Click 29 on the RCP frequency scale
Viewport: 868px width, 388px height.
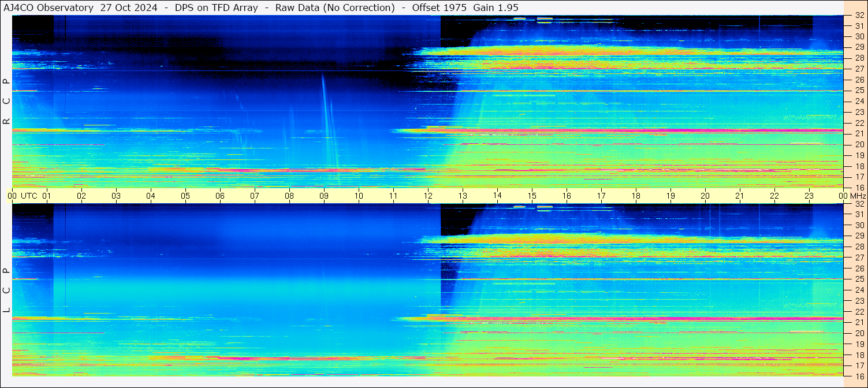tap(859, 47)
